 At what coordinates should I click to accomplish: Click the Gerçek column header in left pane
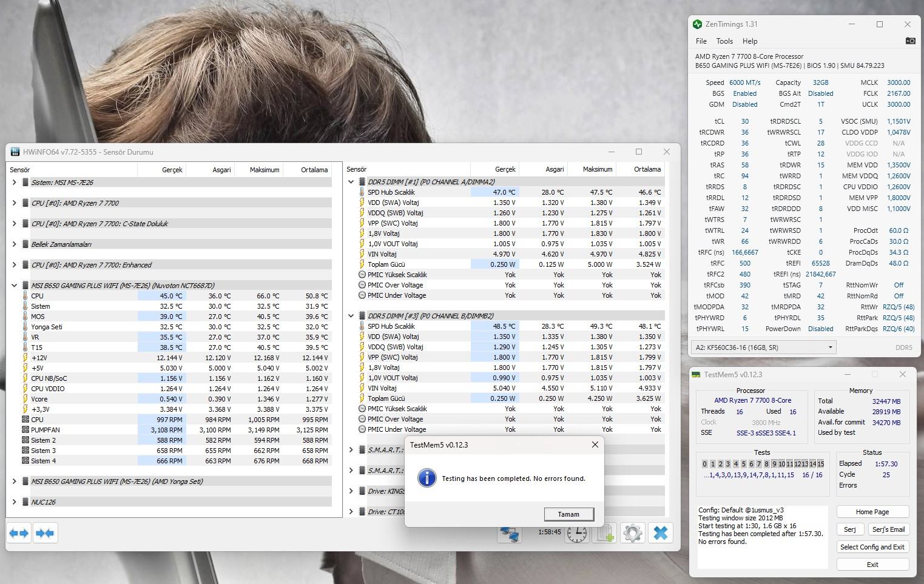pos(161,170)
